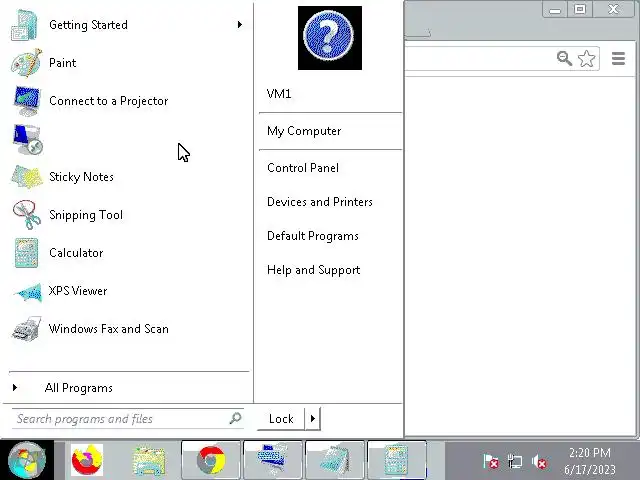Expand the Getting Started submenu arrow
This screenshot has width=640, height=480.
point(240,24)
